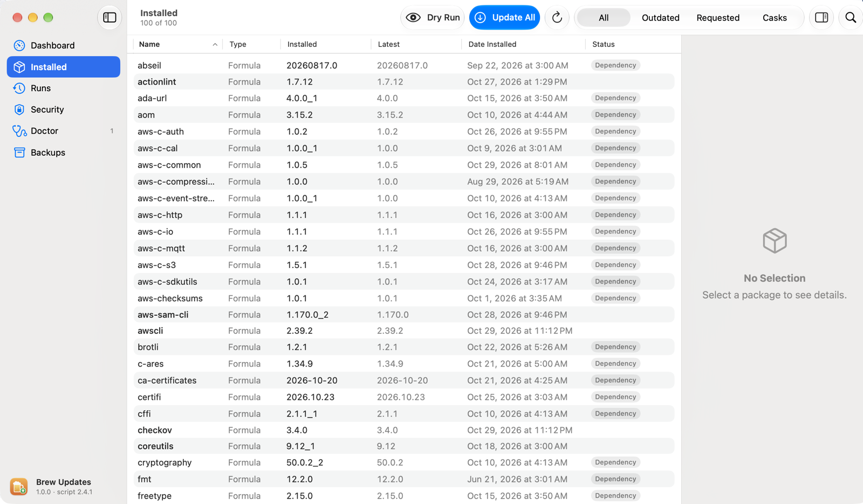The image size is (863, 504).
Task: Sort by Latest column header
Action: (x=416, y=44)
